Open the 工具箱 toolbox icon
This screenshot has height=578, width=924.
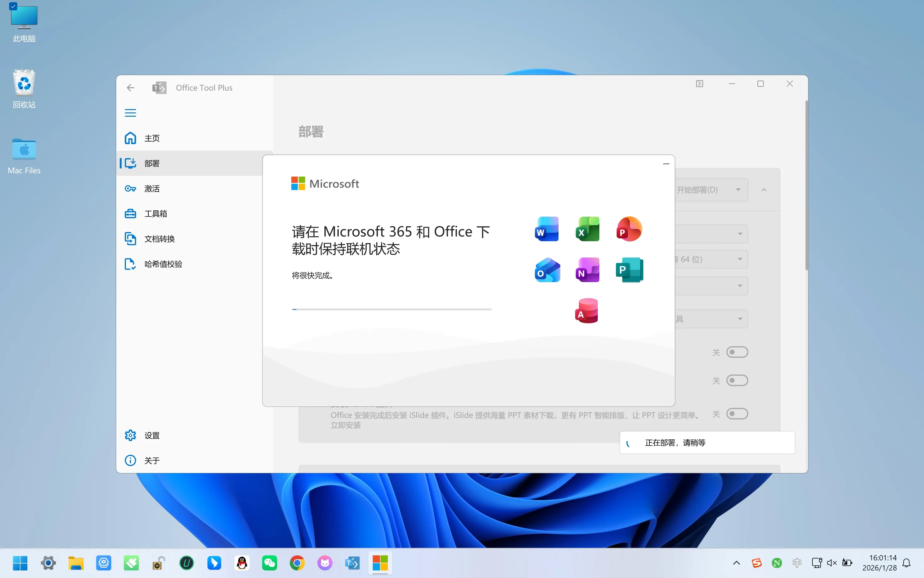(130, 214)
